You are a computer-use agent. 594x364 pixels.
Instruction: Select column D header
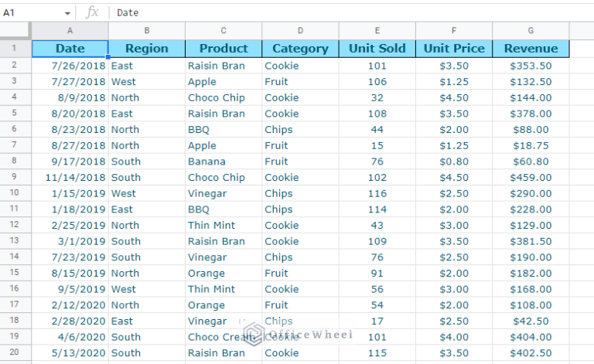click(300, 30)
